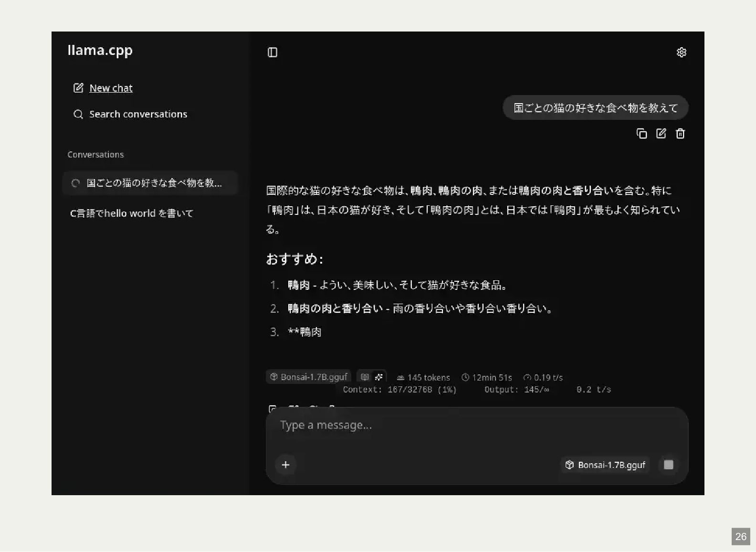
Task: Click the Context: 167/32768 (1%) readout
Action: coord(399,390)
